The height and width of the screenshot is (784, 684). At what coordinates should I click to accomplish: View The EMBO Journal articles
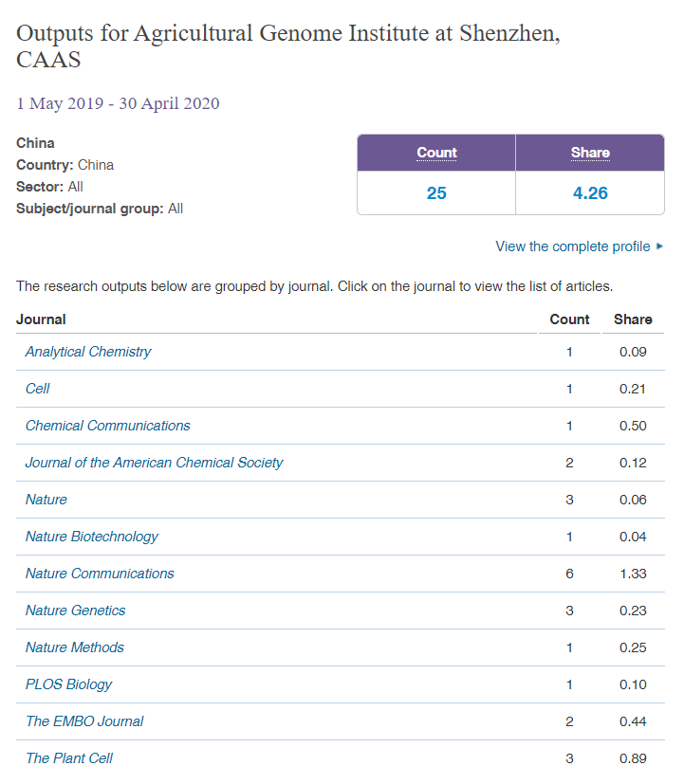click(x=84, y=721)
